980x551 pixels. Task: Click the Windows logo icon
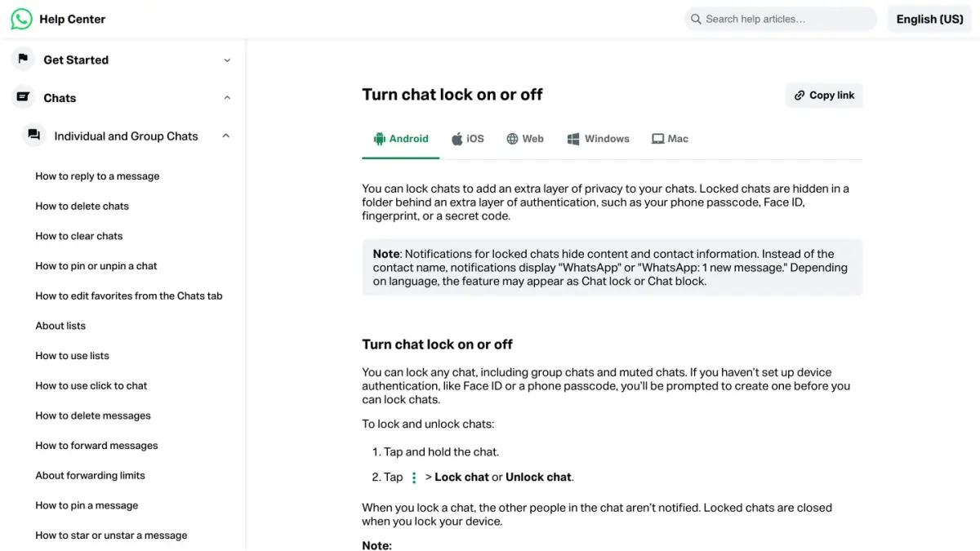tap(573, 139)
